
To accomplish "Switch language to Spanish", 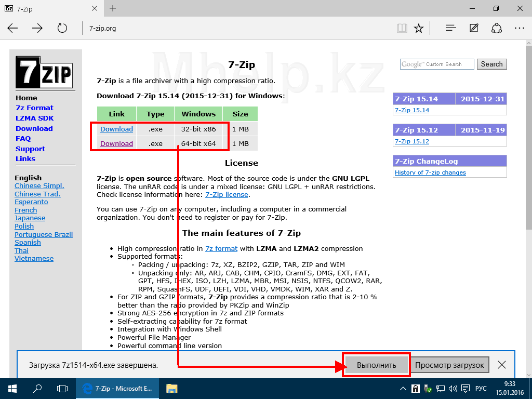I will click(28, 243).
